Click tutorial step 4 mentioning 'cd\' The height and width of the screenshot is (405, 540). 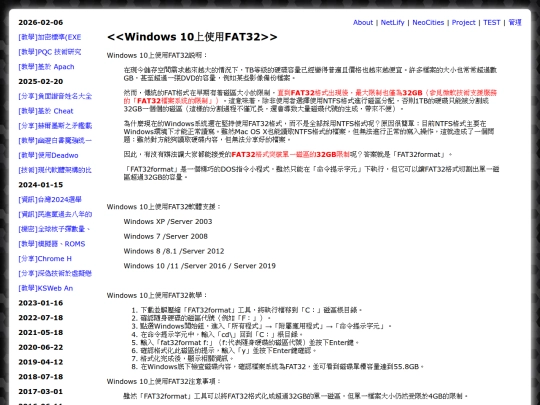coord(222,334)
